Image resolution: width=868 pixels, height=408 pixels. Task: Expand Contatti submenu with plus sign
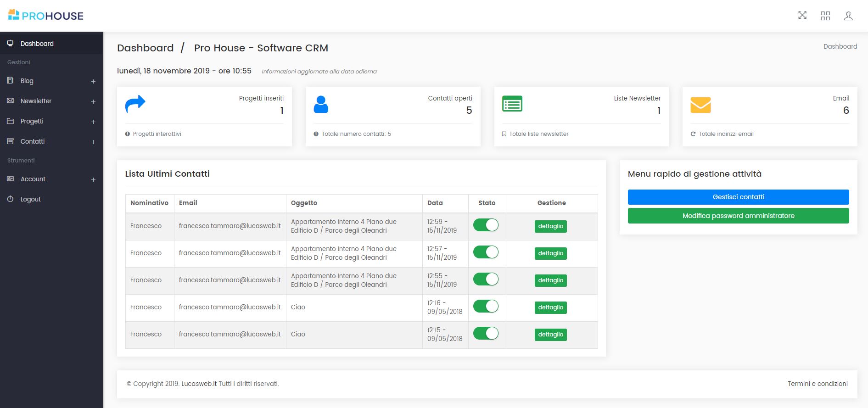point(93,142)
